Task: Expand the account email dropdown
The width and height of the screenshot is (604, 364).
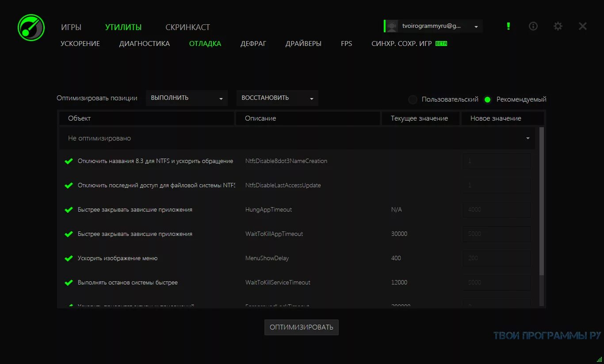Action: (x=476, y=27)
